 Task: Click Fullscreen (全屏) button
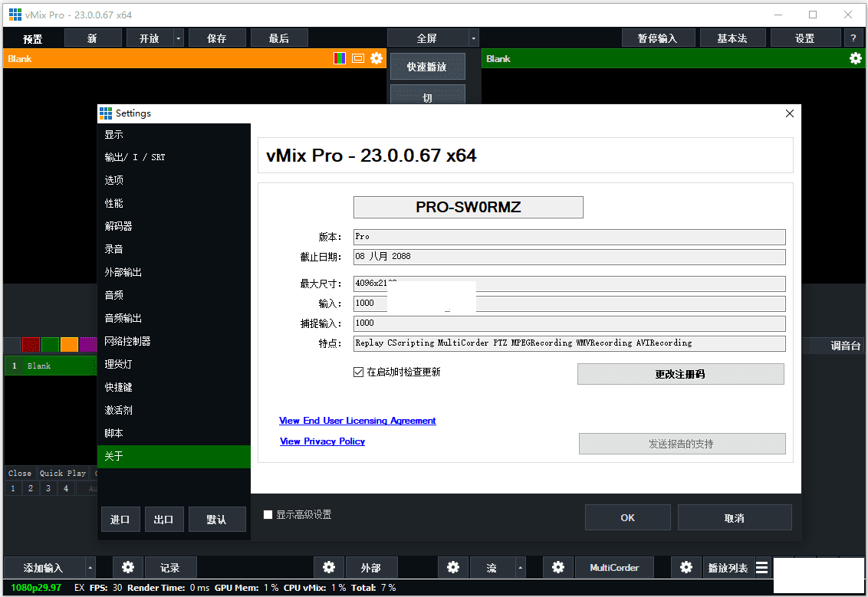point(427,38)
